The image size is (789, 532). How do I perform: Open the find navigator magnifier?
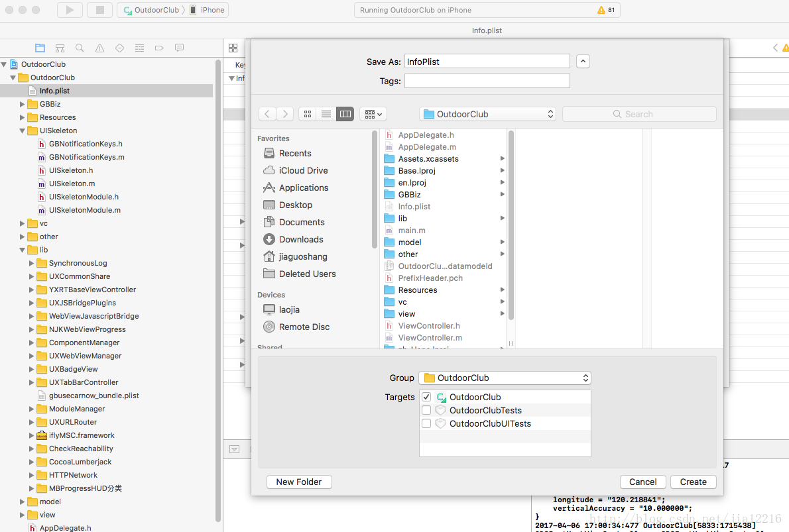tap(80, 48)
